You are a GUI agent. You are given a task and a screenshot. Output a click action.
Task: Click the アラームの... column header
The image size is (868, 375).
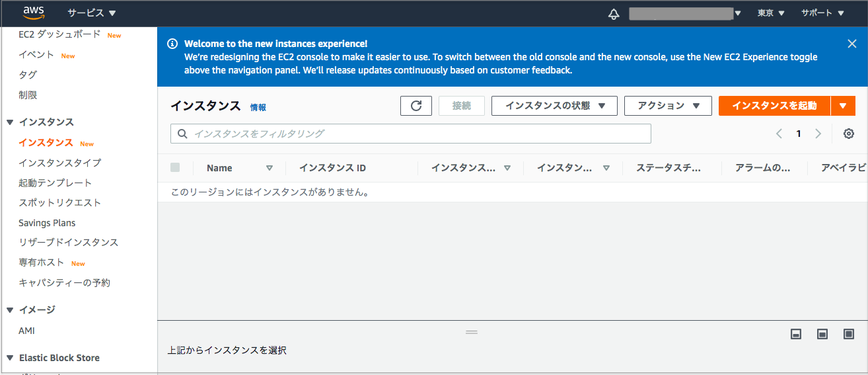pos(762,168)
